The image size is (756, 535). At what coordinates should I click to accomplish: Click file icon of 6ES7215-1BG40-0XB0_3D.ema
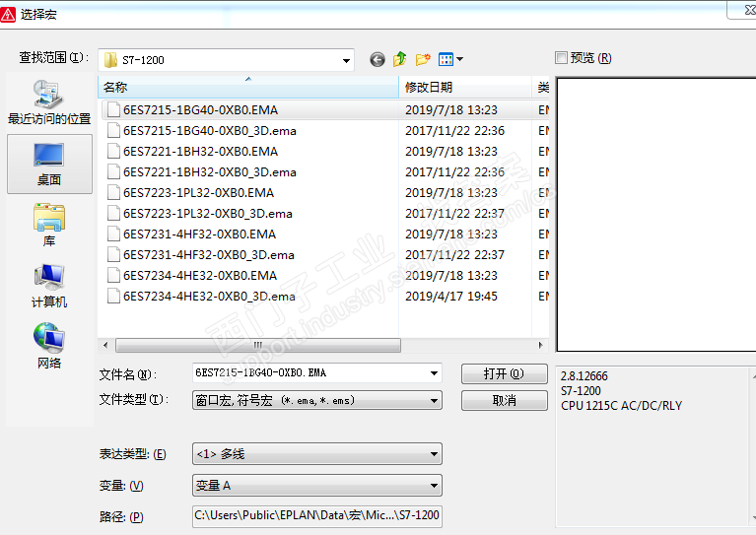point(113,131)
